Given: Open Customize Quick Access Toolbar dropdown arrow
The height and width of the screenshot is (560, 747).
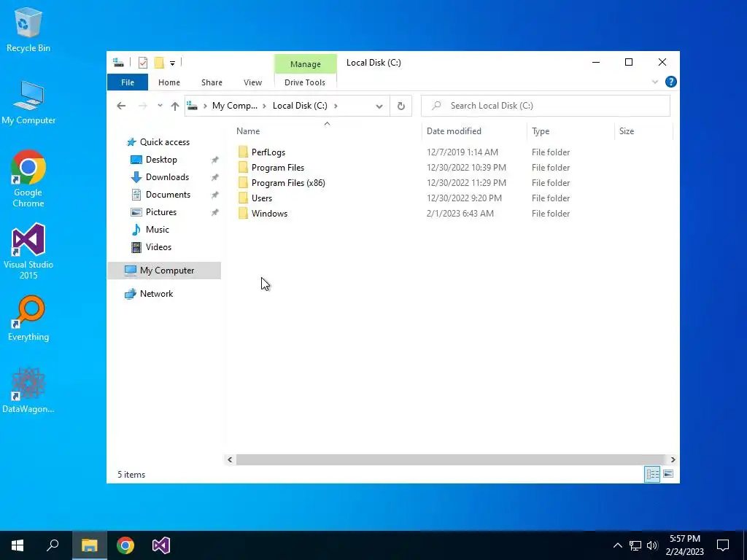Looking at the screenshot, I should coord(172,63).
